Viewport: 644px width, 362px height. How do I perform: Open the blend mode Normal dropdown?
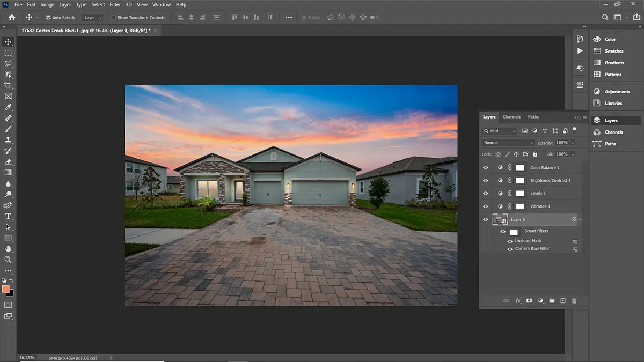508,143
